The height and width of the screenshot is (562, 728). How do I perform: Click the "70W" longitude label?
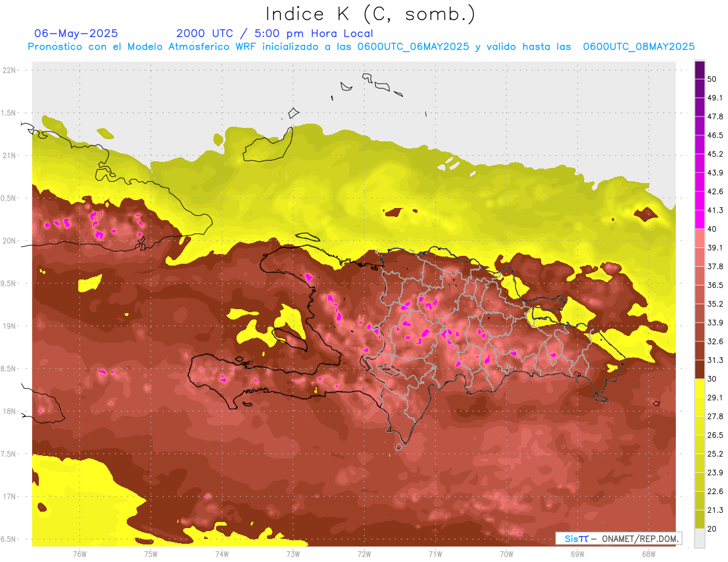click(x=507, y=554)
